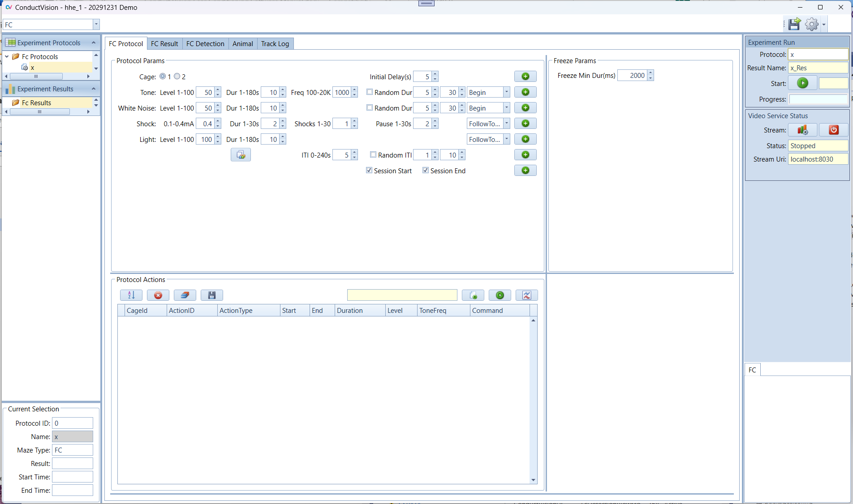
Task: Enable the Tone Random Dur checkbox
Action: [x=370, y=92]
